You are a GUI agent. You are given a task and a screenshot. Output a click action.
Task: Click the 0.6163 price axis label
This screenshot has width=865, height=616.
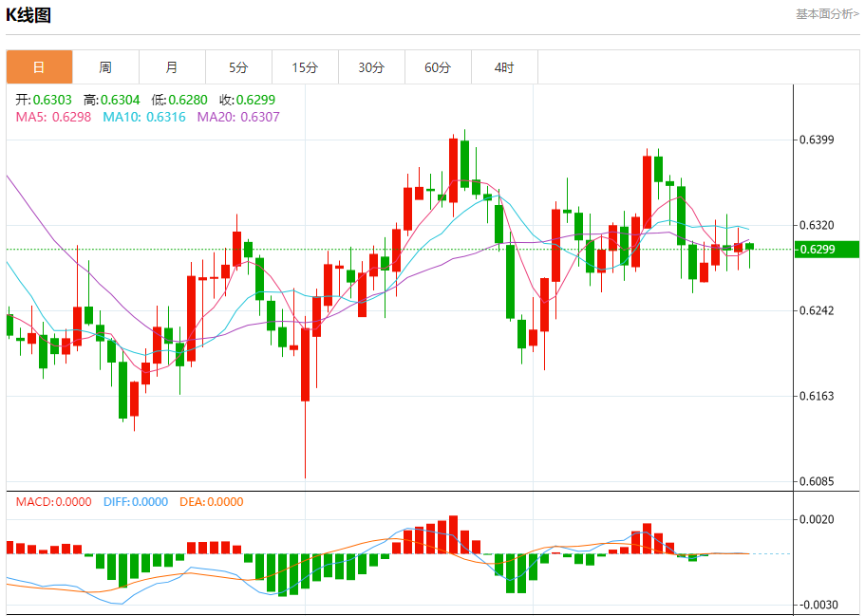pyautogui.click(x=817, y=396)
